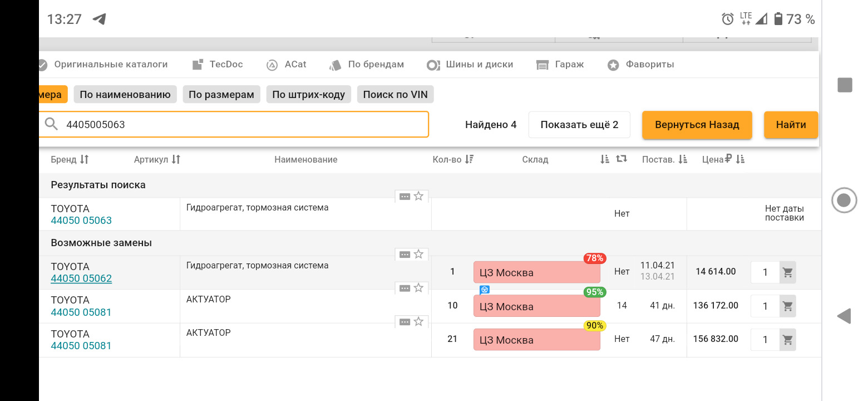Favorite the 44050 05062 row star
Viewport: 868px width, 401px height.
(419, 255)
